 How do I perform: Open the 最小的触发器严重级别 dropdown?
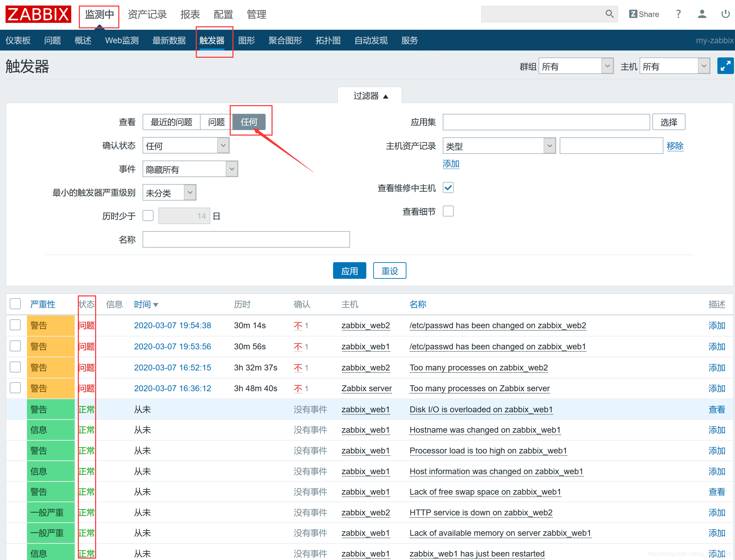(x=169, y=192)
